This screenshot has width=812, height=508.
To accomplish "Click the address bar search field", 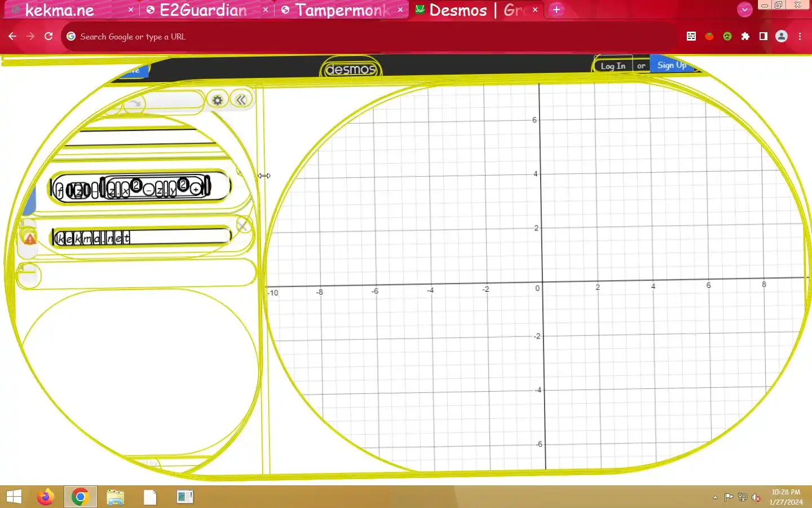I will (x=369, y=36).
